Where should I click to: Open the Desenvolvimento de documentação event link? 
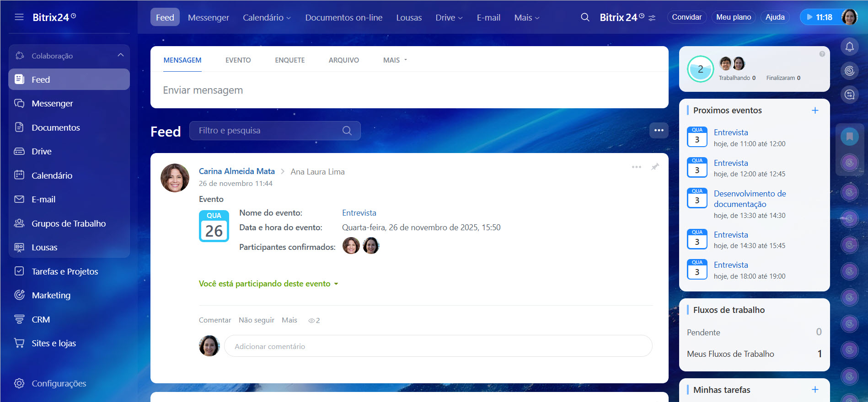[x=750, y=199]
